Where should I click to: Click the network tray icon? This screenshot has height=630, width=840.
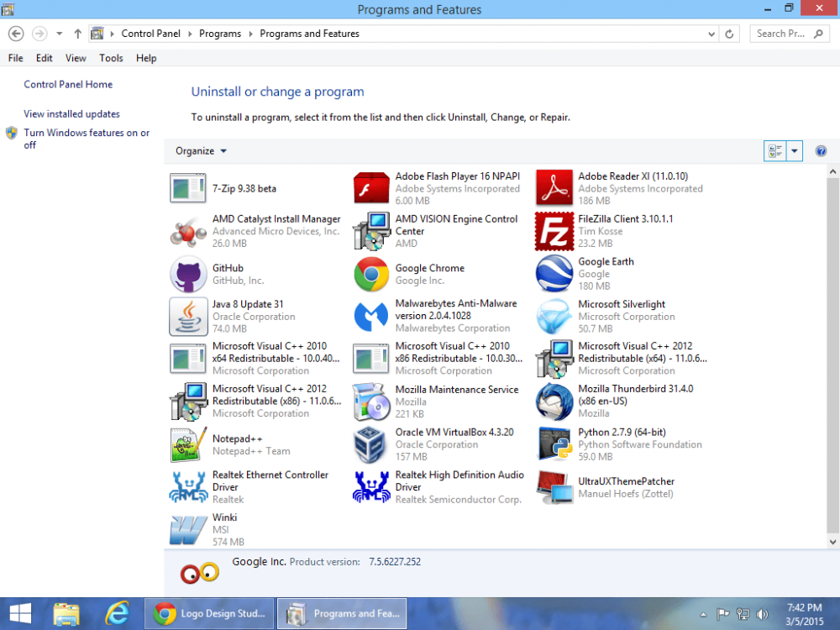(x=743, y=614)
